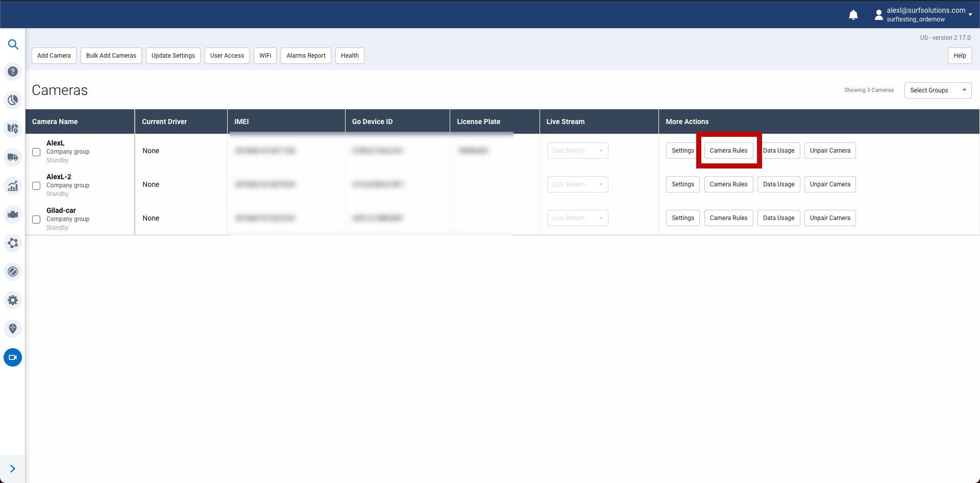Open the User Access toolbar item

point(227,56)
